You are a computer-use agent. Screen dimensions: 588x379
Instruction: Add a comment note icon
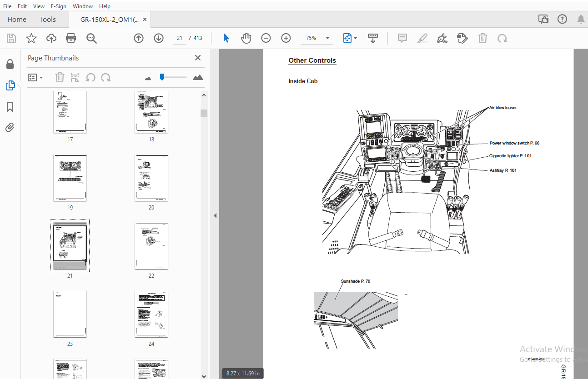tap(402, 38)
